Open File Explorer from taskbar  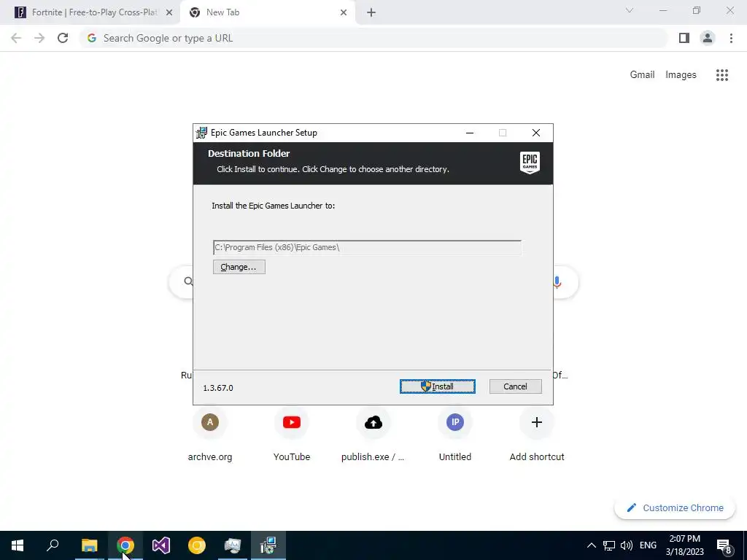pos(89,545)
